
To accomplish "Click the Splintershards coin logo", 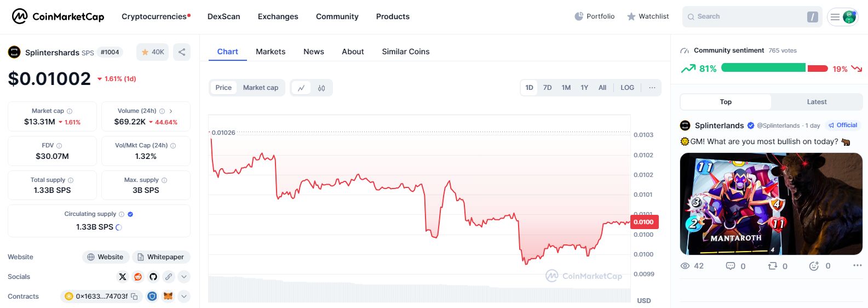I will tap(14, 52).
